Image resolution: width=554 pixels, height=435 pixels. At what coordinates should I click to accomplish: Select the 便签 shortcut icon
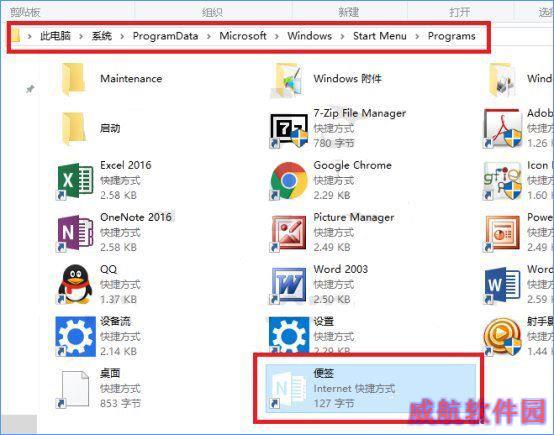pos(289,389)
